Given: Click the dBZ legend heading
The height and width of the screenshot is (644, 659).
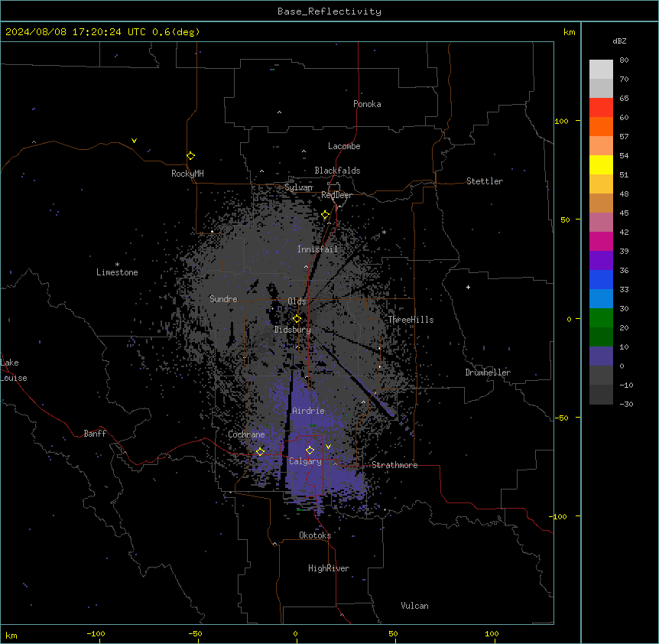Looking at the screenshot, I should tap(619, 41).
